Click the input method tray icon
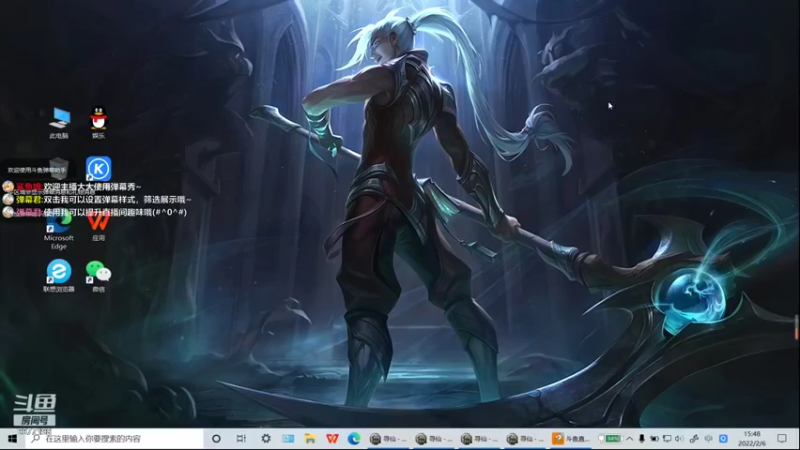The height and width of the screenshot is (450, 800). pos(709,439)
